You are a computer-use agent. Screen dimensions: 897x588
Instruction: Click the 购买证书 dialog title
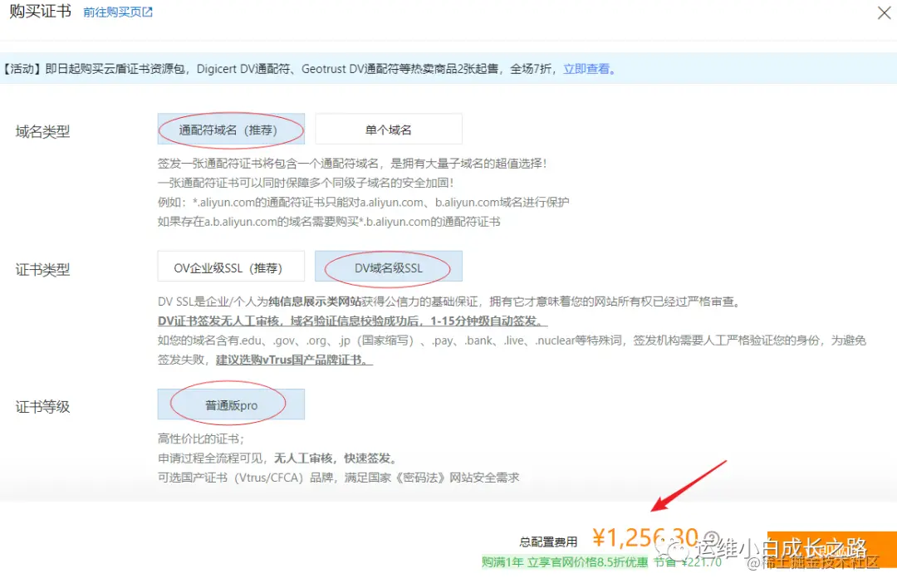[40, 12]
